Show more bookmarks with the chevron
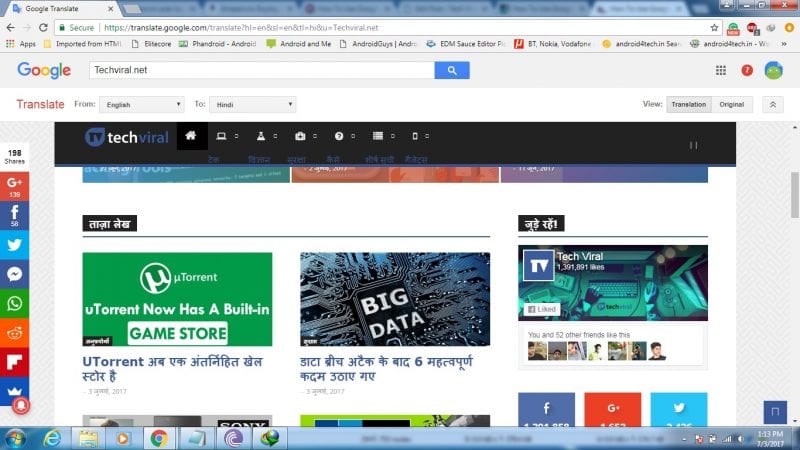The width and height of the screenshot is (800, 450). coord(784,44)
